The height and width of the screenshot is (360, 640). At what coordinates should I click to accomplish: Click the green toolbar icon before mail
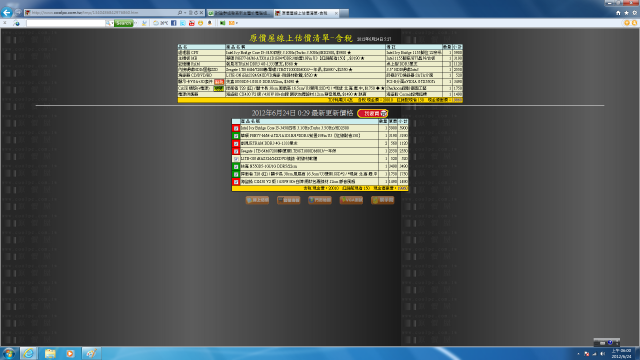(222, 23)
